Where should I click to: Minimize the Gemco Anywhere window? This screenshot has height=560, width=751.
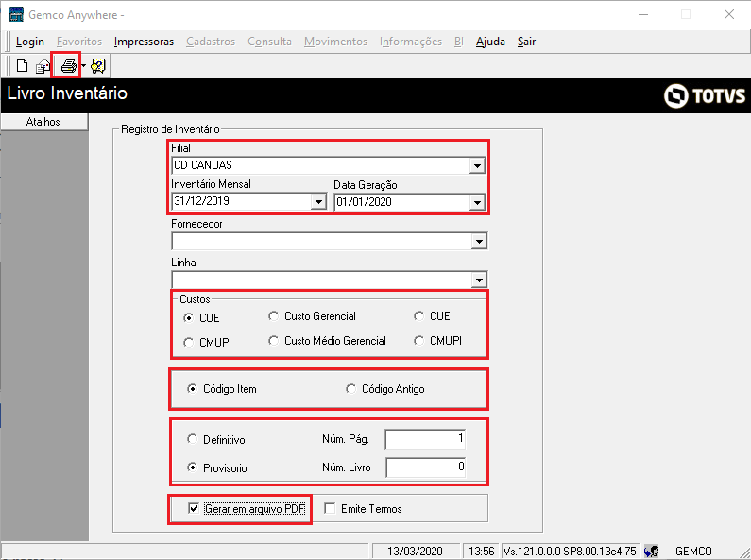click(642, 14)
